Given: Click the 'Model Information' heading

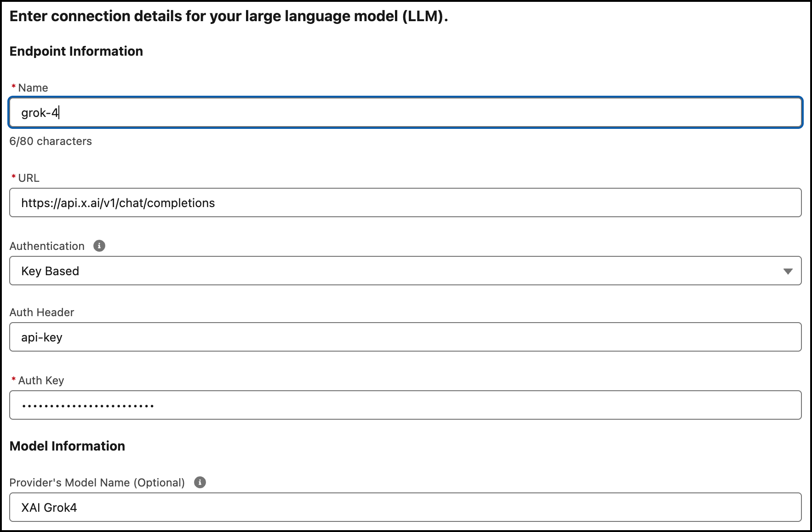Looking at the screenshot, I should 67,446.
